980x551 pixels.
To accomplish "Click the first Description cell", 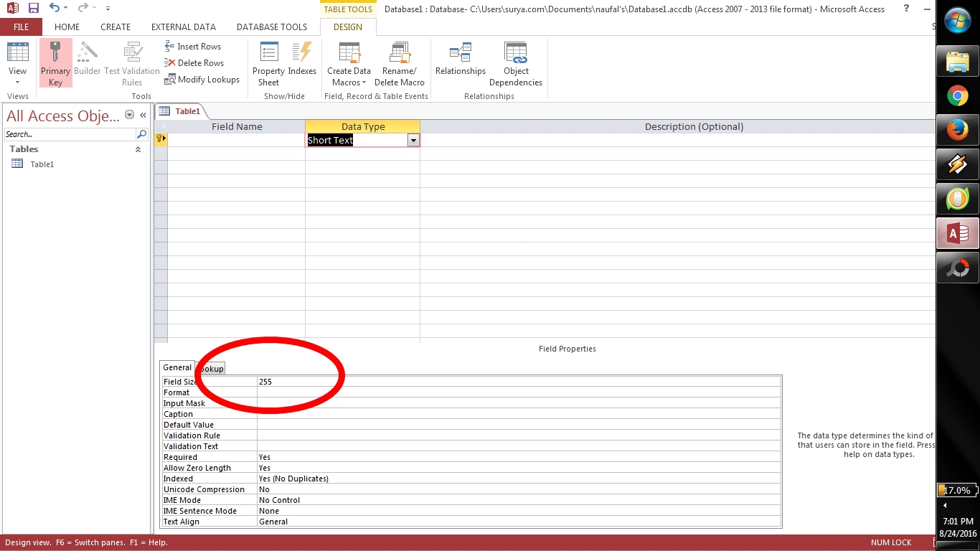I will [x=677, y=140].
